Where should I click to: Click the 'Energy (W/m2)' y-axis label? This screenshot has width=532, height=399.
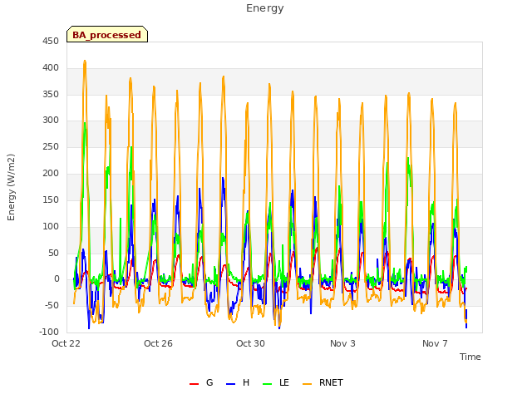tap(11, 187)
